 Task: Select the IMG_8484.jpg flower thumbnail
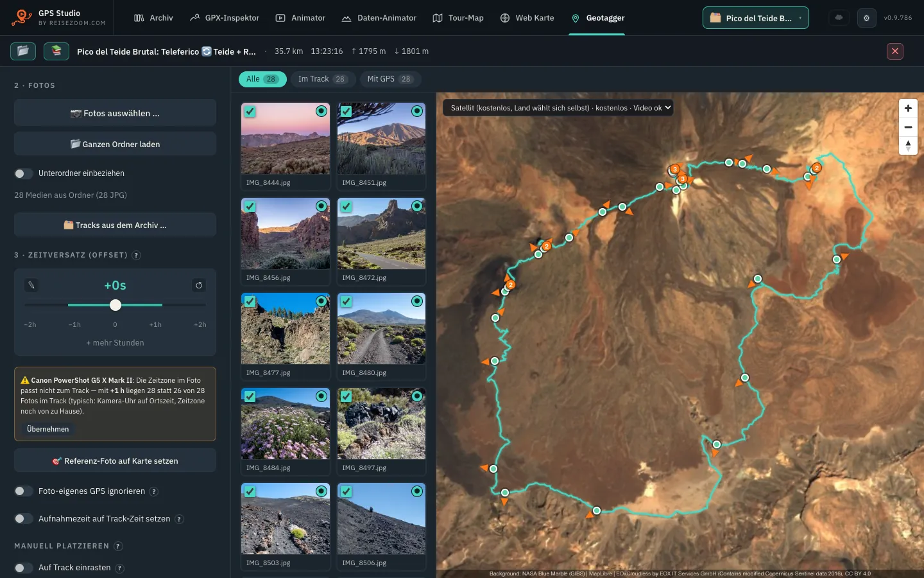coord(286,424)
